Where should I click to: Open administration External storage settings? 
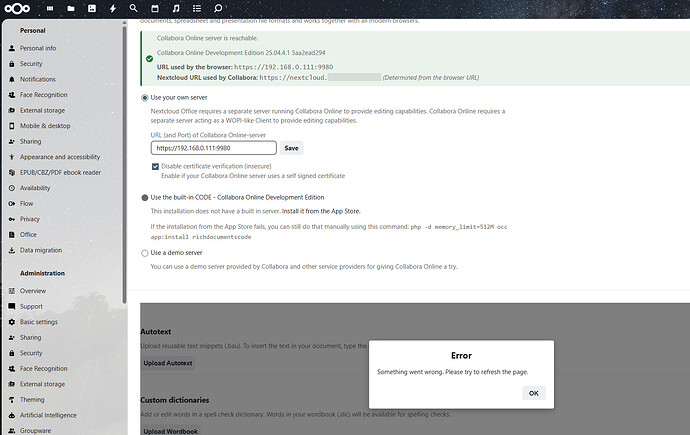42,384
